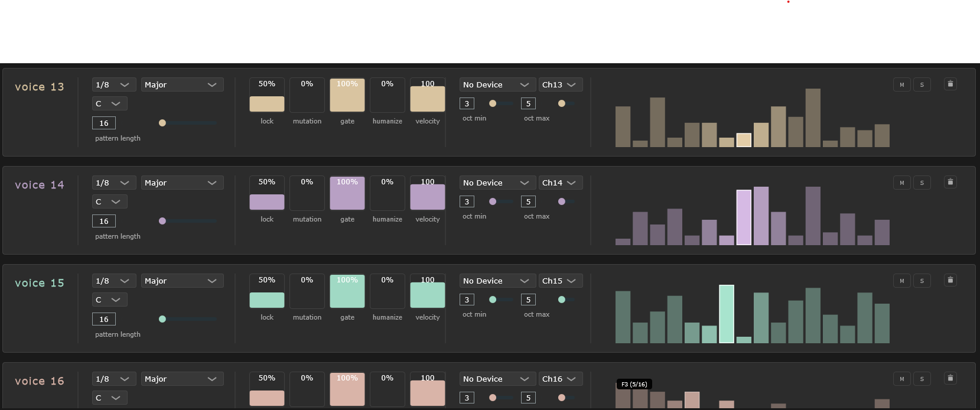The height and width of the screenshot is (410, 980).
Task: Open voice 13 rate dropdown 1/8
Action: pos(114,84)
